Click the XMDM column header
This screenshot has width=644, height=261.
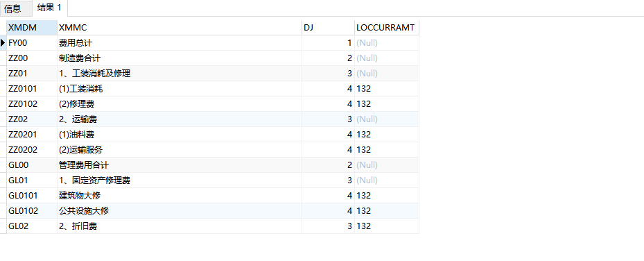pos(32,28)
